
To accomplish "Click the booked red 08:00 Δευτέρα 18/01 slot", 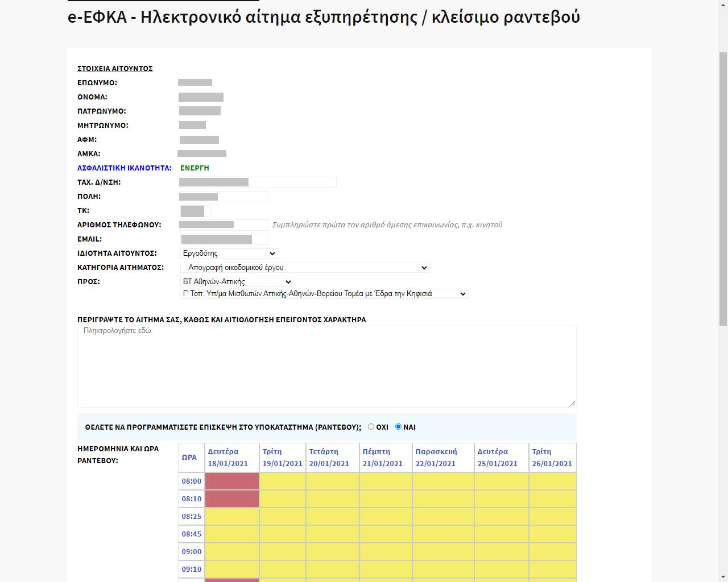I will pyautogui.click(x=231, y=481).
